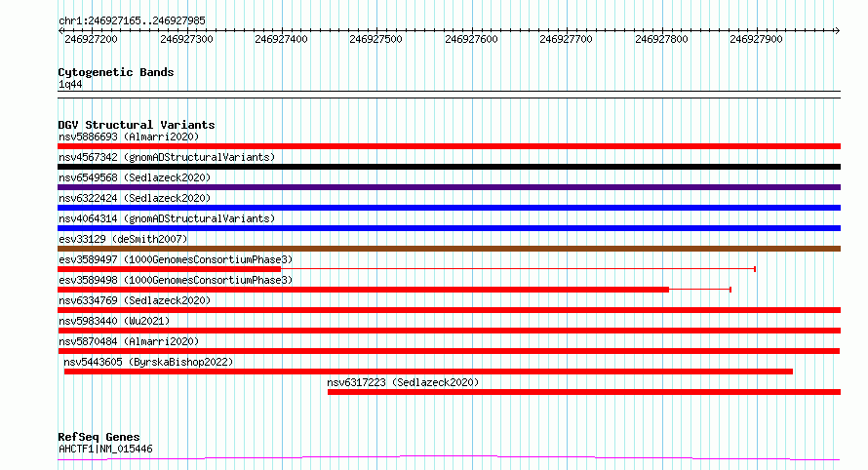Image resolution: width=868 pixels, height=470 pixels.
Task: Click the right arrowhead of the ruler
Action: (x=837, y=30)
